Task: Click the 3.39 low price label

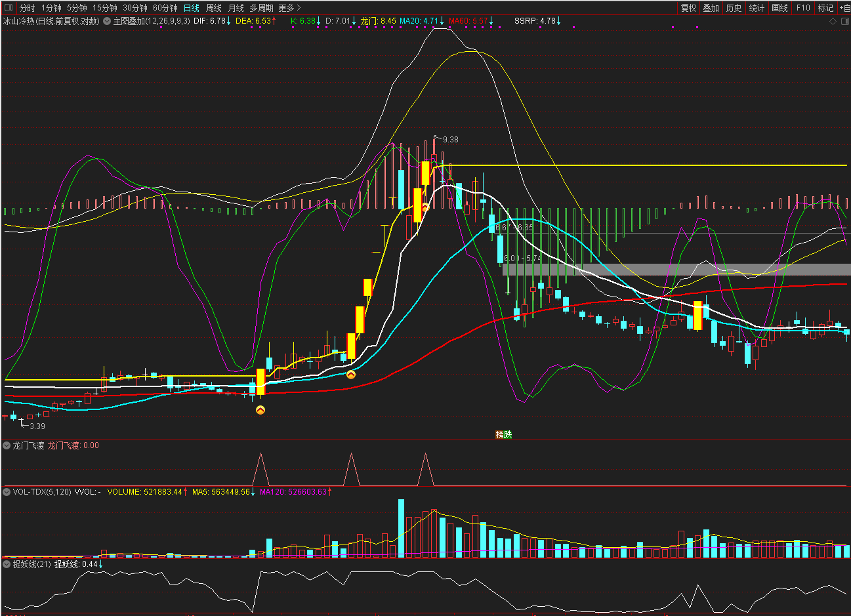Action: (37, 426)
